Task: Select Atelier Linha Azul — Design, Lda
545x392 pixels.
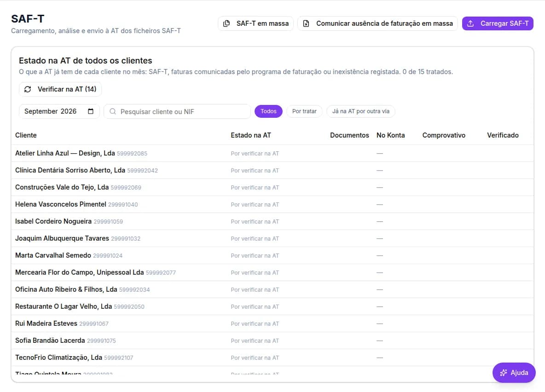Action: coord(65,153)
